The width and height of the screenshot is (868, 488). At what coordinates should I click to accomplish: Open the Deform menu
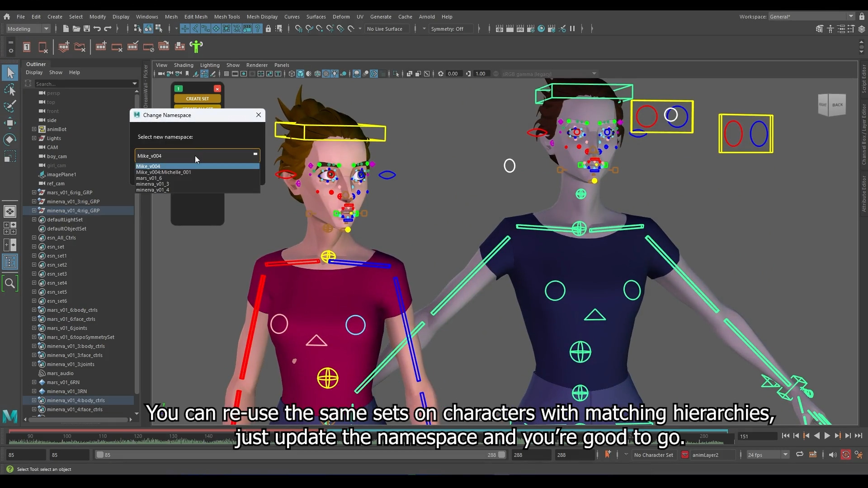pyautogui.click(x=341, y=17)
